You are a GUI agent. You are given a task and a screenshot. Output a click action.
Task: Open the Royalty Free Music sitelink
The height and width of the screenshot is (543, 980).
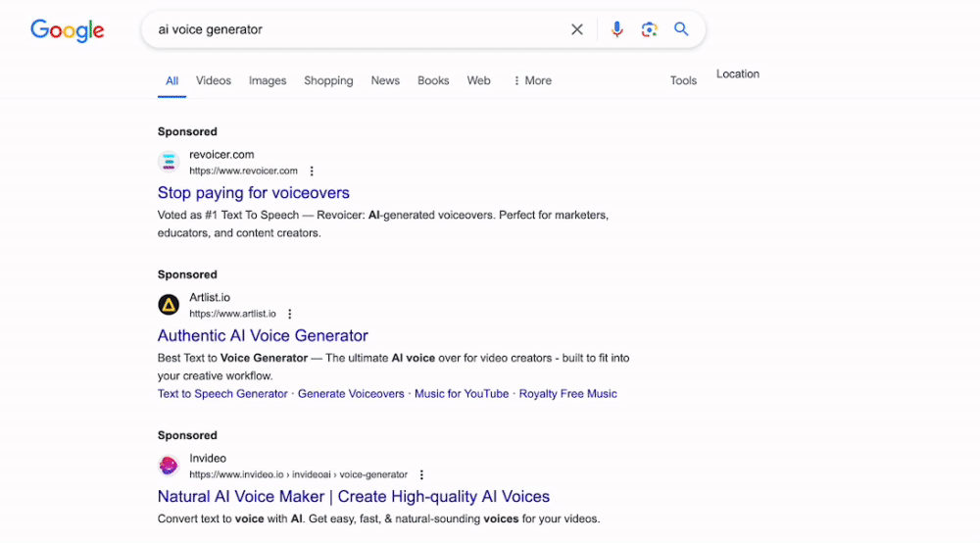567,394
